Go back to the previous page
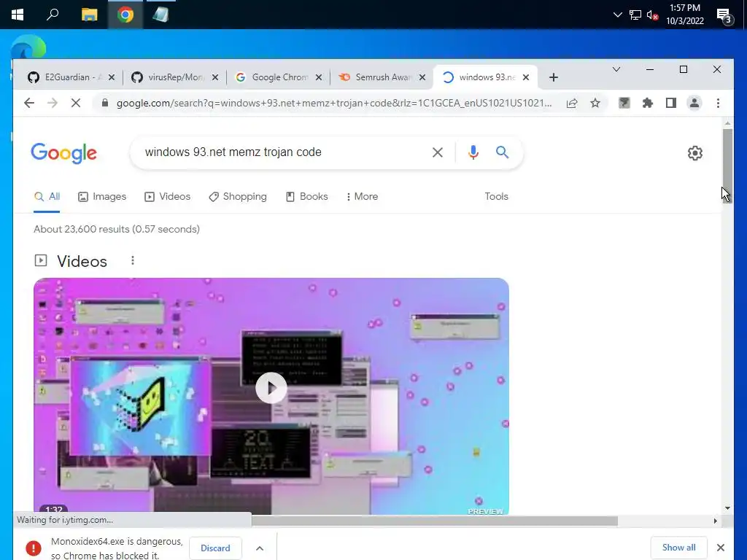Screen dimensions: 747x560 (29, 103)
